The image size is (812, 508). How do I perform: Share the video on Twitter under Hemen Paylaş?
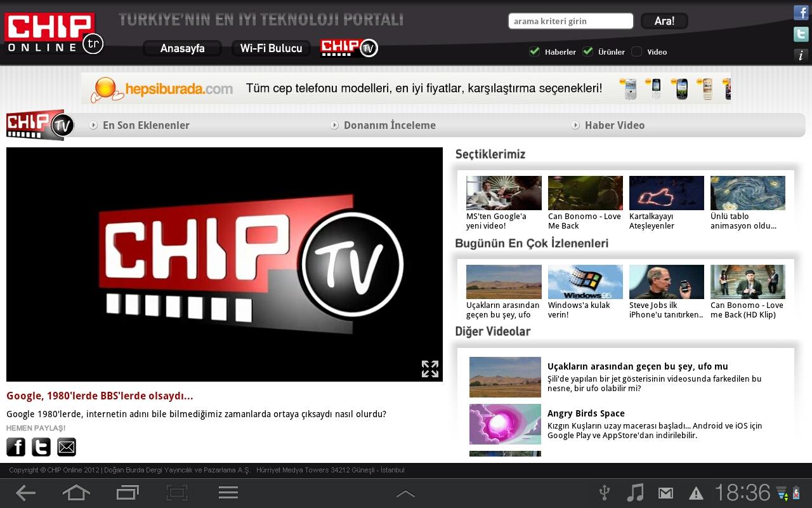(41, 447)
